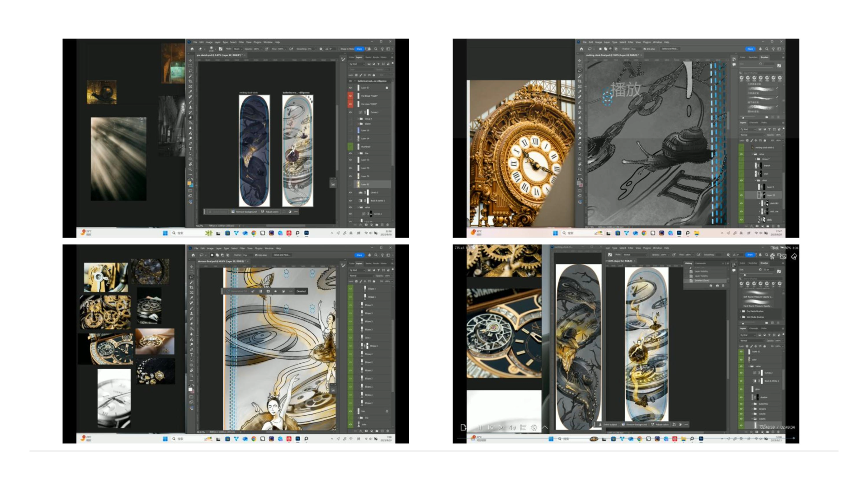The width and height of the screenshot is (868, 488).
Task: Click the video player settings gear icon
Action: tap(534, 427)
